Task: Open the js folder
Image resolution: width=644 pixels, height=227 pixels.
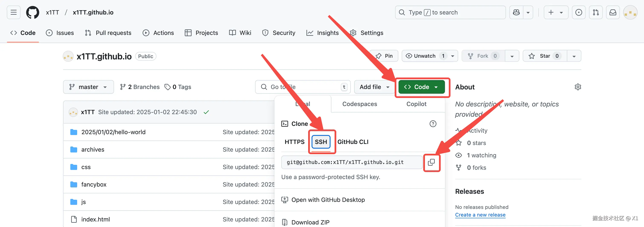Action: 84,202
